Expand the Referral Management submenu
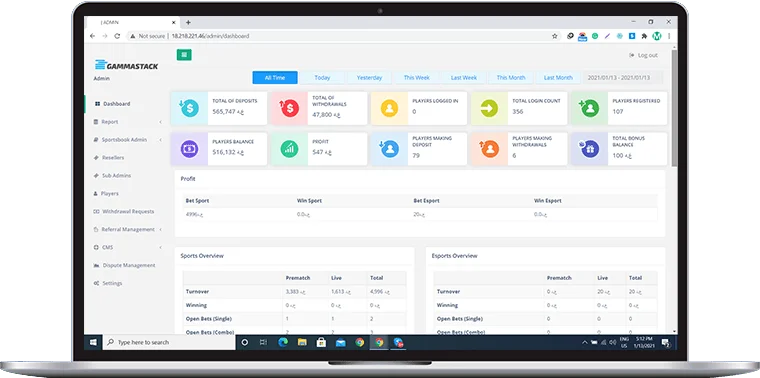 pos(127,229)
